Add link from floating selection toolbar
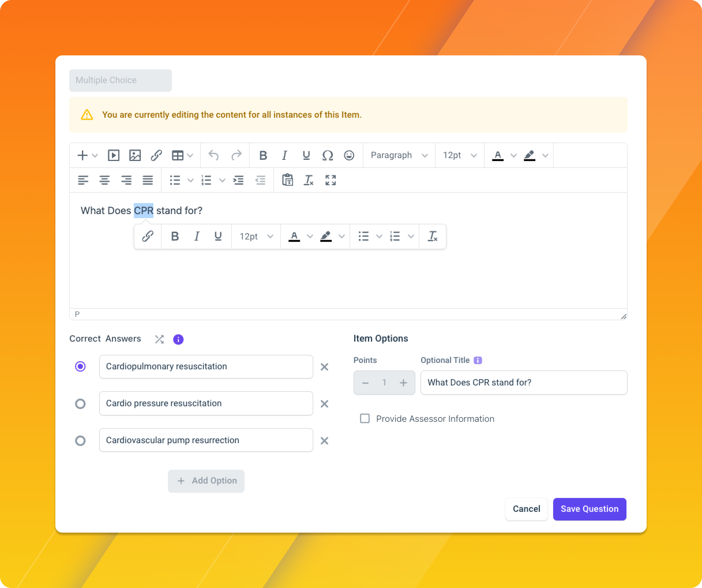 click(148, 237)
